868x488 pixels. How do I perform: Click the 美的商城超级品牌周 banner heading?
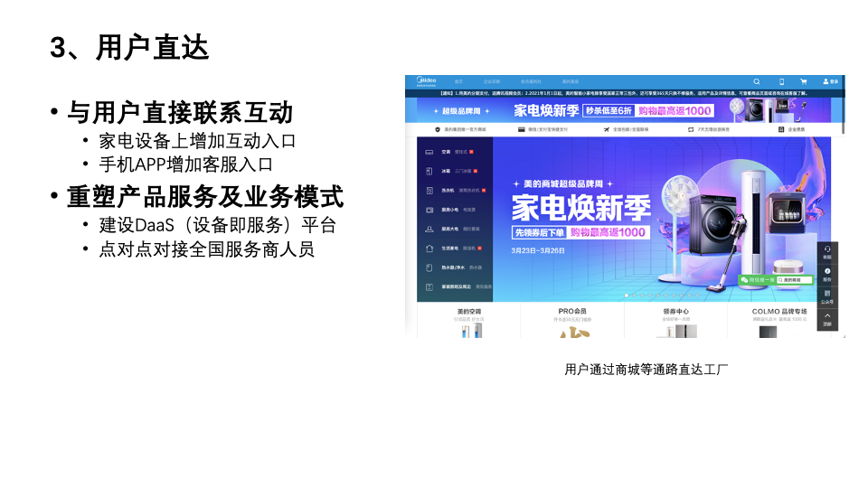click(x=563, y=183)
